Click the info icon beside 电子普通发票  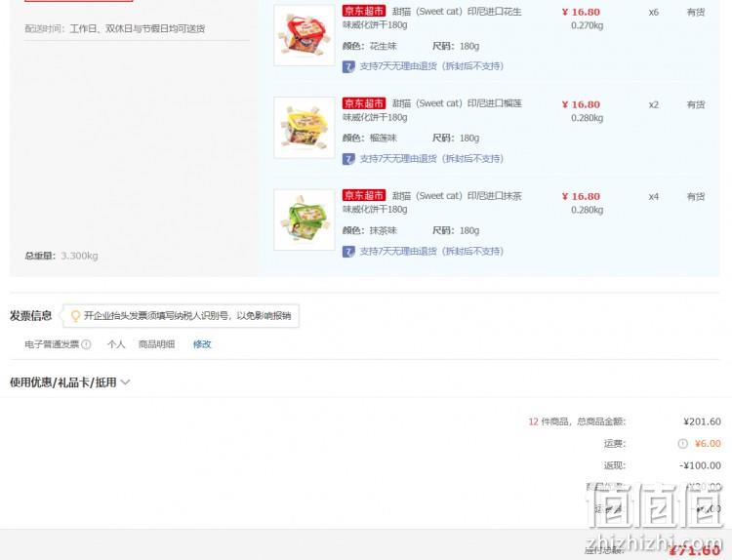(86, 344)
